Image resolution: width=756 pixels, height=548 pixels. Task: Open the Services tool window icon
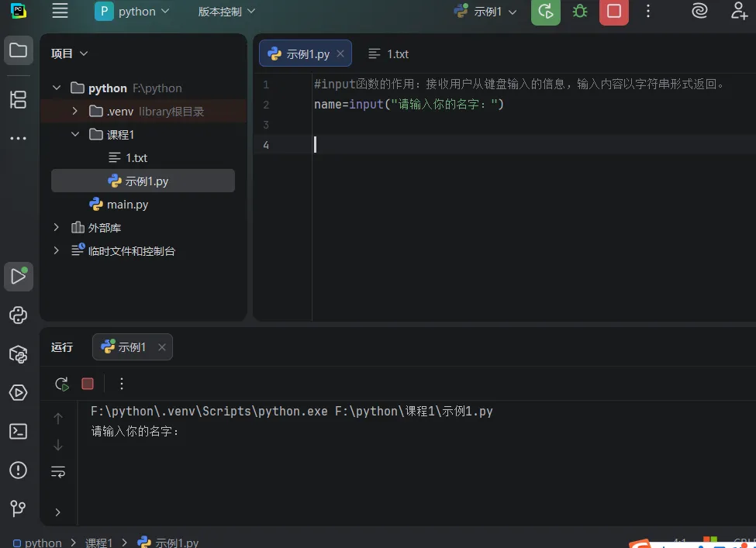tap(19, 393)
